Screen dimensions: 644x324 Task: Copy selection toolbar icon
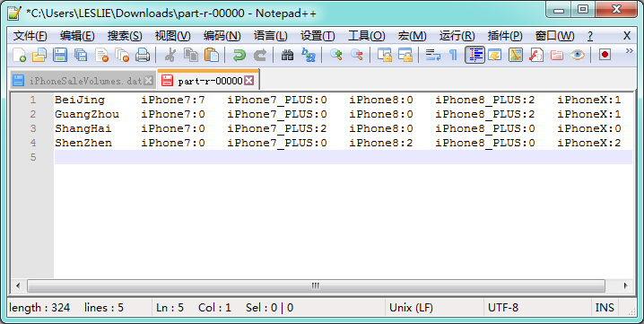coord(190,55)
